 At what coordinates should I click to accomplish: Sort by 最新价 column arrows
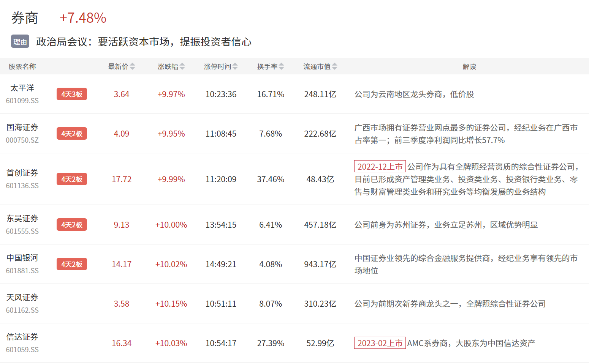pyautogui.click(x=132, y=66)
